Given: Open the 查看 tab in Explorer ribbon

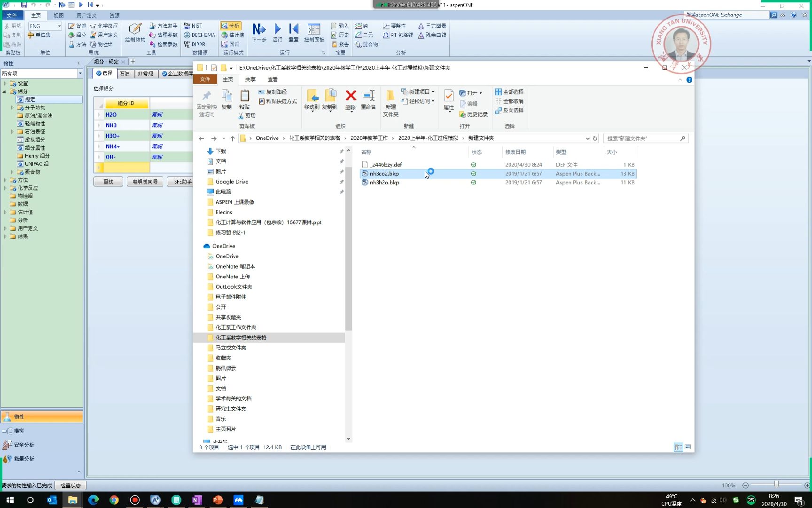Looking at the screenshot, I should point(273,79).
